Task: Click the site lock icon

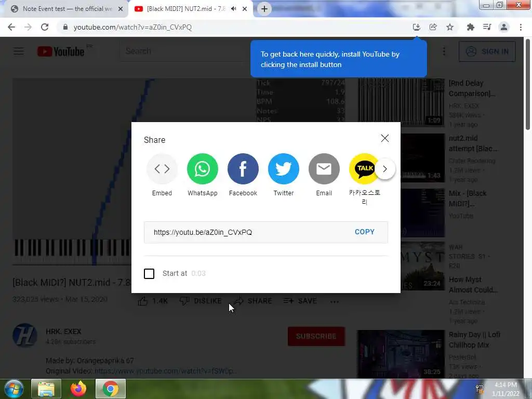Action: [x=65, y=27]
